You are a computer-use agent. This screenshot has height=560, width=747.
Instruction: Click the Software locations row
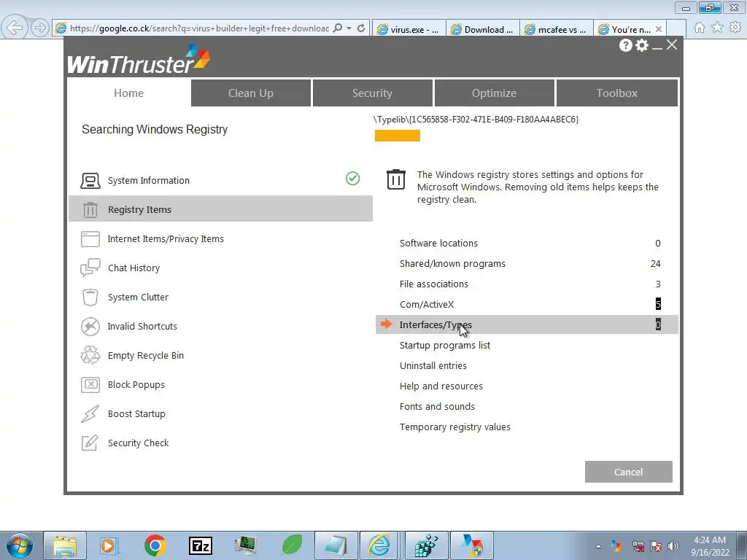pyautogui.click(x=527, y=244)
